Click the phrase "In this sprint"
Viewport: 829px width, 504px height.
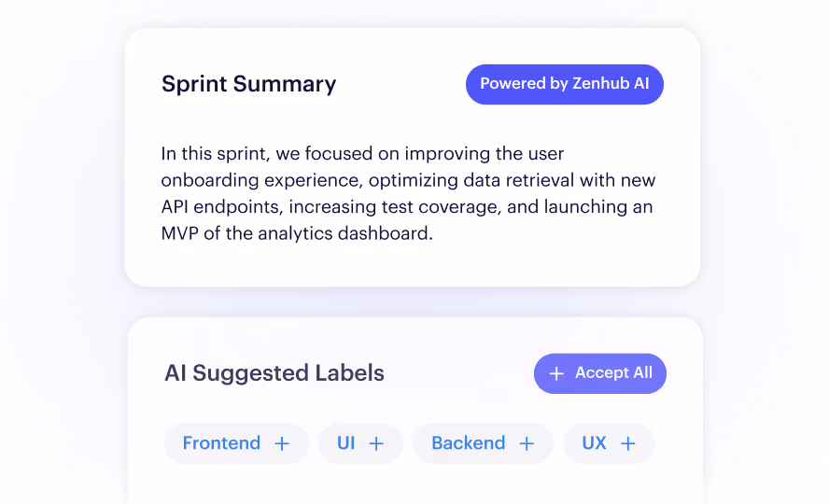(x=214, y=154)
